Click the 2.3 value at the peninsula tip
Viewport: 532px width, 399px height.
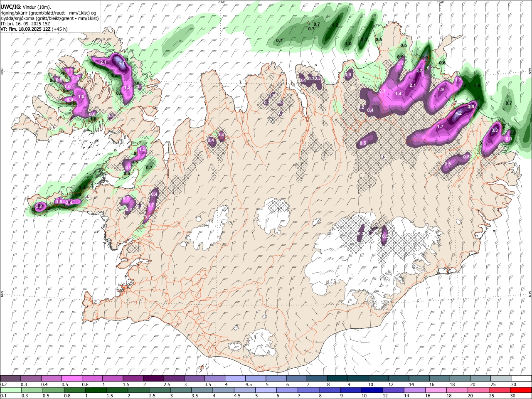point(40,207)
